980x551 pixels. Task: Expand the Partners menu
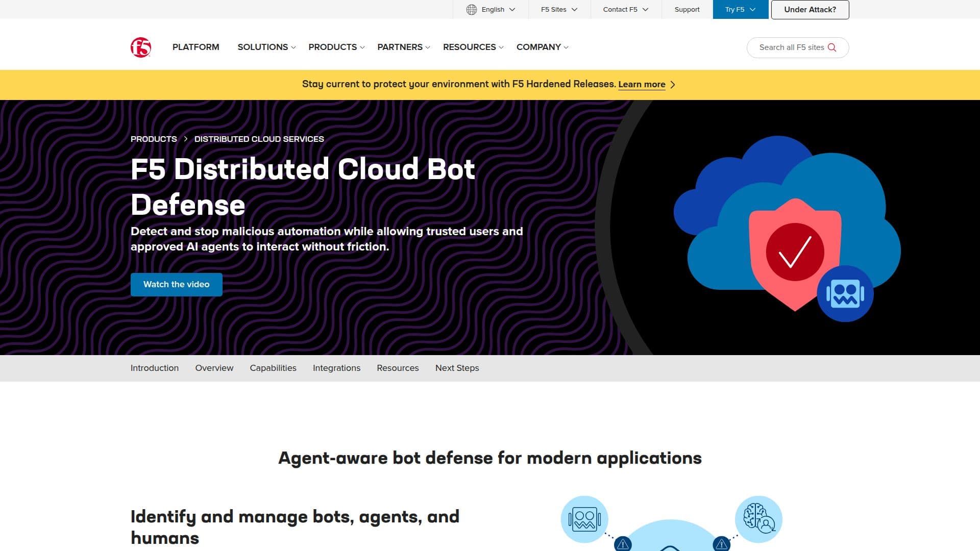pyautogui.click(x=404, y=47)
